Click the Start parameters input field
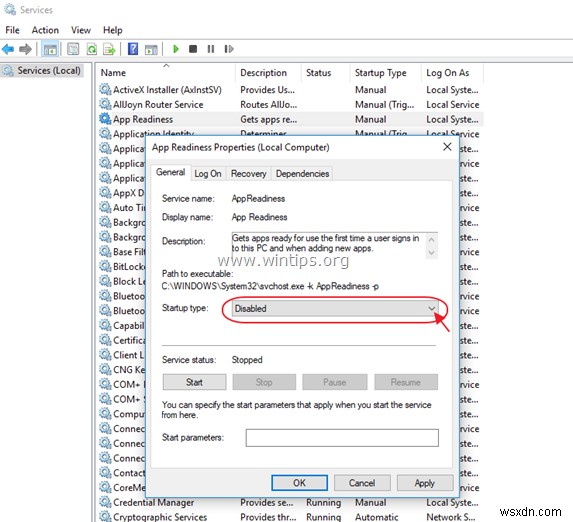This screenshot has width=573, height=522. coord(342,438)
